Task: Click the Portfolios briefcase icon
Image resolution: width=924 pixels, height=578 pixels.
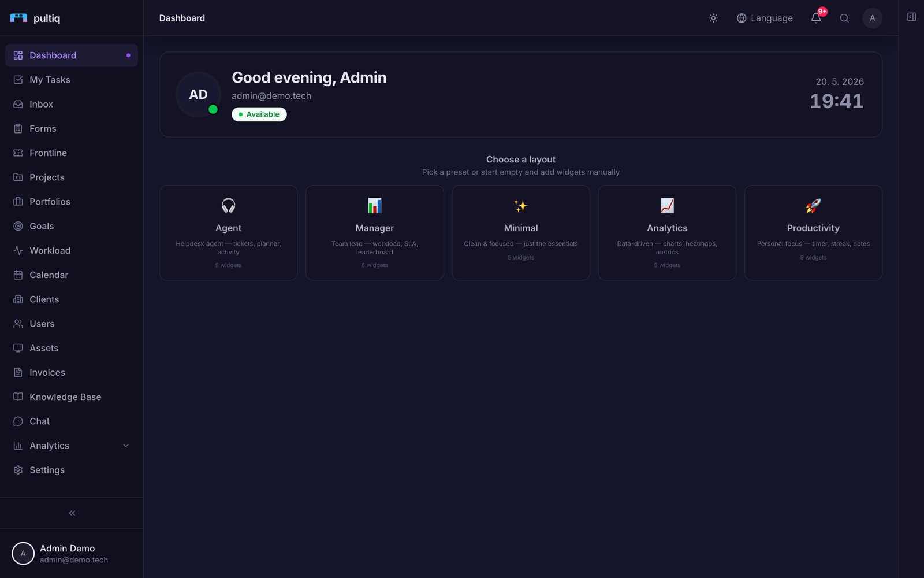Action: 18,202
